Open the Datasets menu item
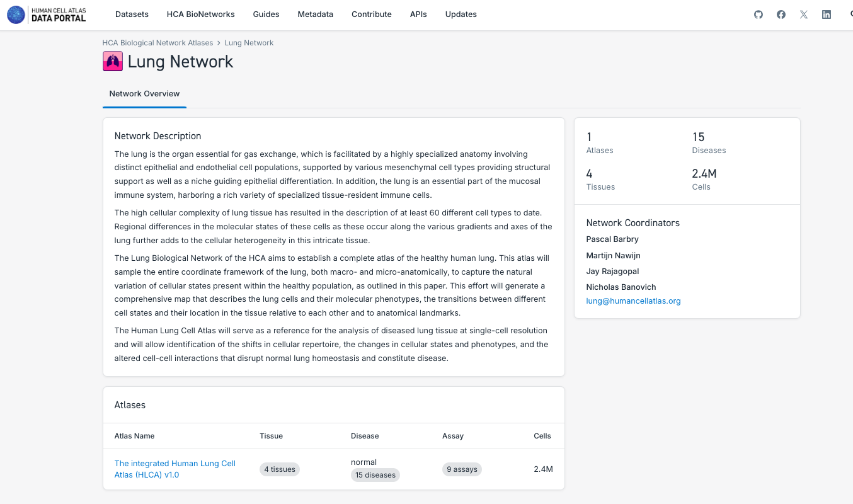The width and height of the screenshot is (853, 504). 132,14
